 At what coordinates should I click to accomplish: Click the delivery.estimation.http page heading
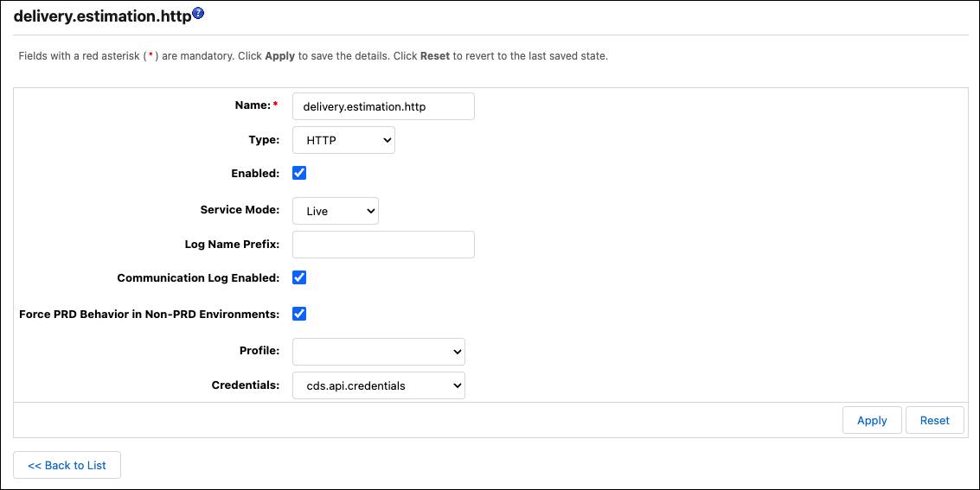coord(103,17)
